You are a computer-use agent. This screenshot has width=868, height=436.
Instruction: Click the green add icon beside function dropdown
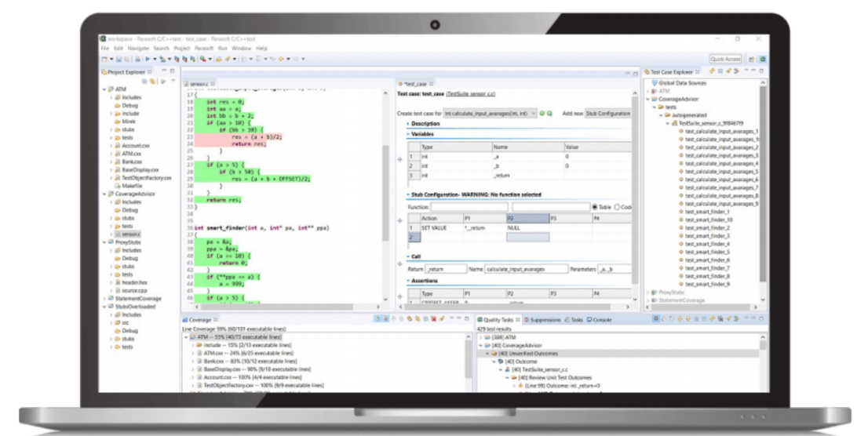click(x=542, y=114)
